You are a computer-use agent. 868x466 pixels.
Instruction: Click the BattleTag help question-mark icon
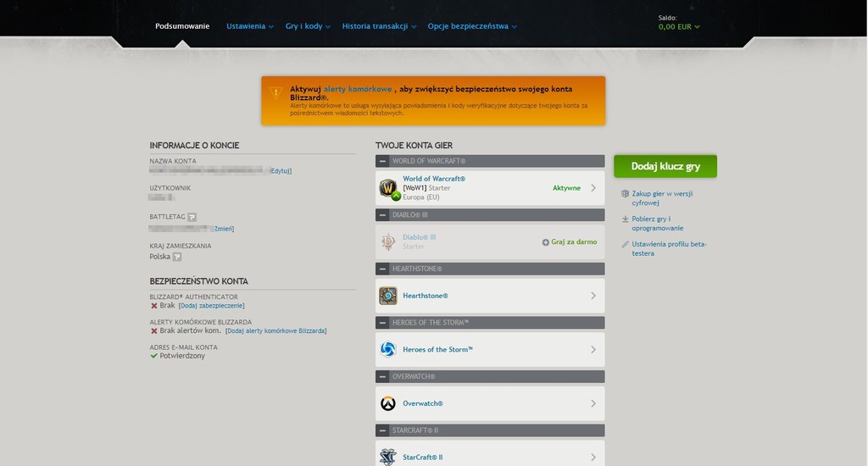pos(192,217)
